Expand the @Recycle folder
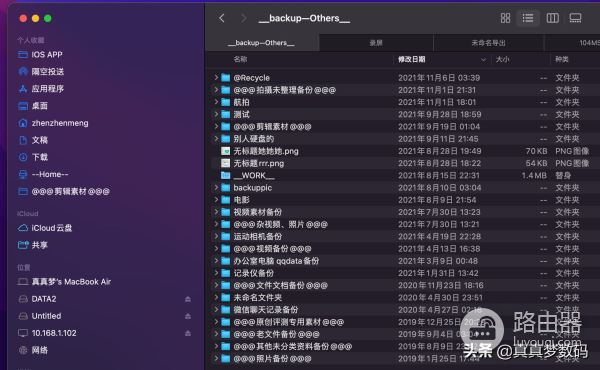The height and width of the screenshot is (370, 600). pos(216,78)
